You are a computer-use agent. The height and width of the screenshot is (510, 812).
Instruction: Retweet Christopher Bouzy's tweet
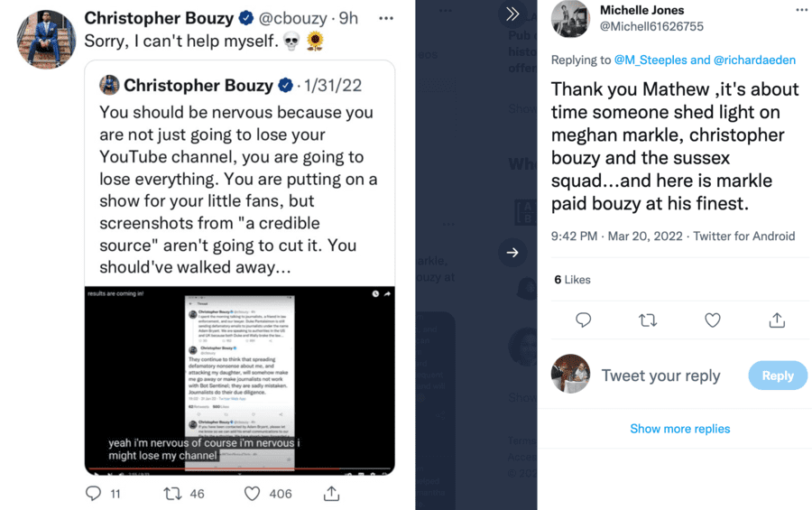[x=172, y=494]
